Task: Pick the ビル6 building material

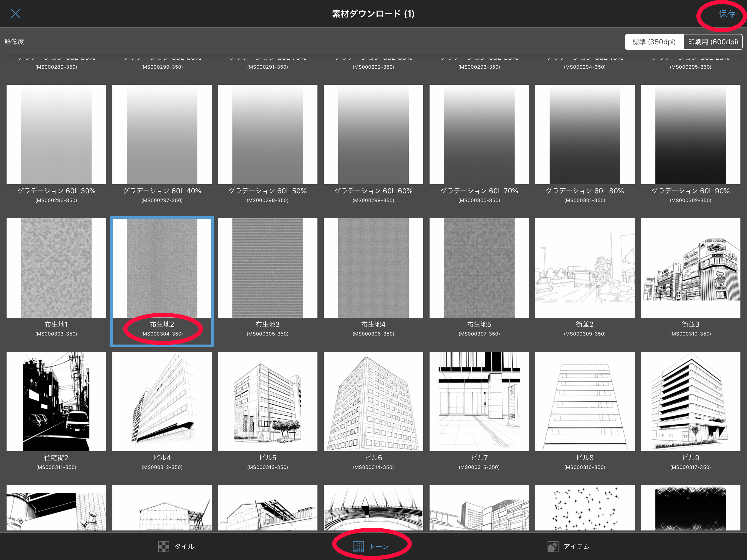Action: pyautogui.click(x=373, y=401)
